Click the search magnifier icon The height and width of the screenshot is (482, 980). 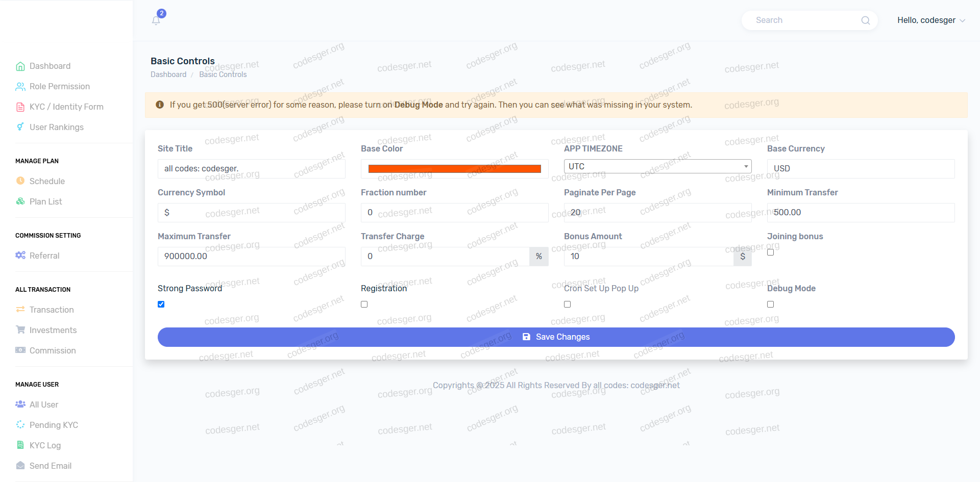pyautogui.click(x=865, y=20)
